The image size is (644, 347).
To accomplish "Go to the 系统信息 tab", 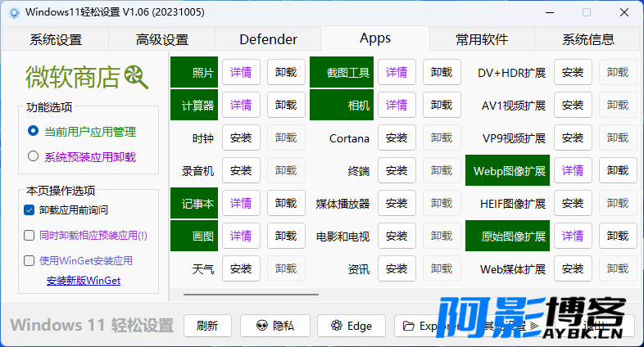I will 587,39.
